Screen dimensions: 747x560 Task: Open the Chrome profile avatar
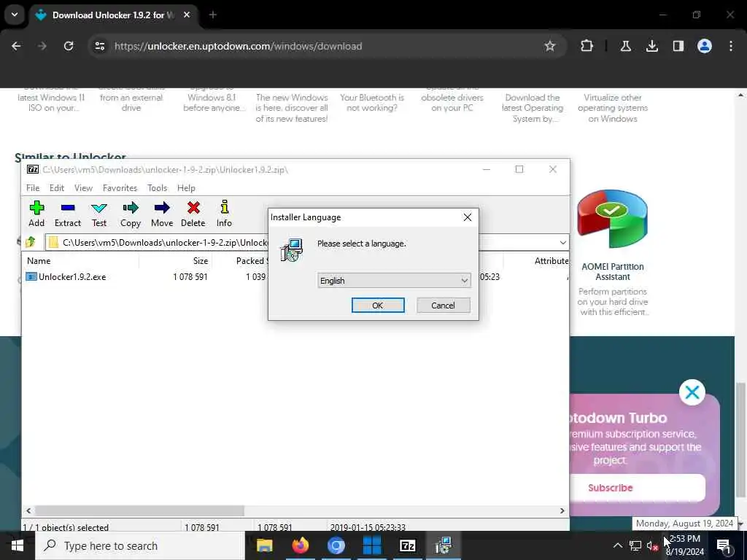(705, 46)
